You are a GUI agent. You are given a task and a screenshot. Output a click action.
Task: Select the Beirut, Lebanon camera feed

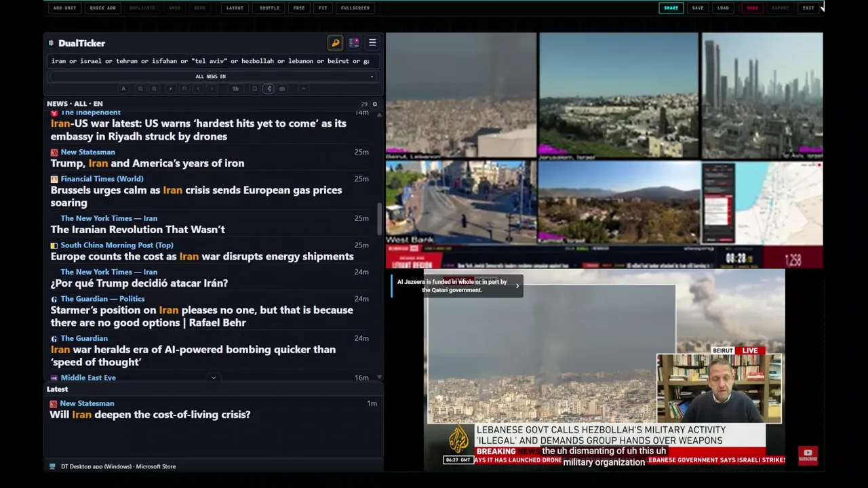[x=461, y=96]
